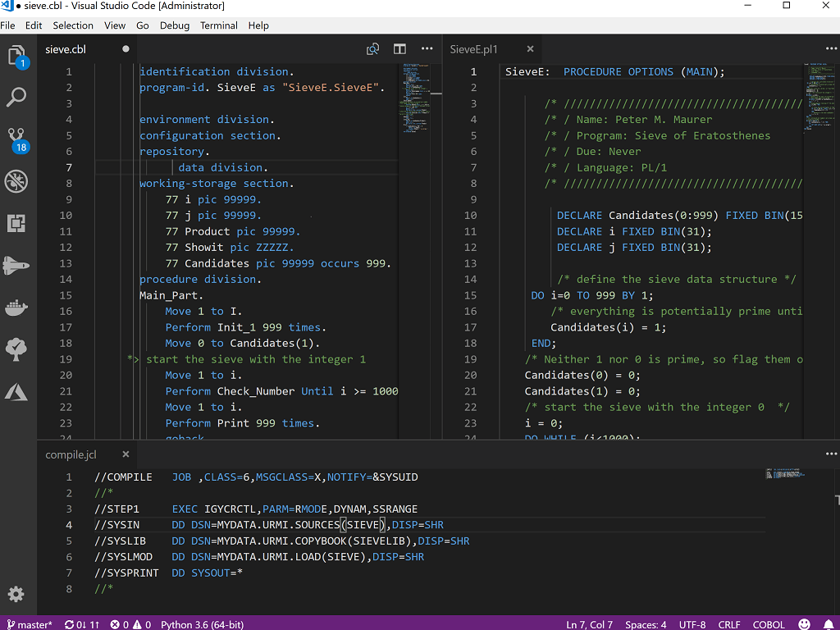Open More Actions menu in compile.jcl panel
Image resolution: width=840 pixels, height=630 pixels.
(x=831, y=454)
